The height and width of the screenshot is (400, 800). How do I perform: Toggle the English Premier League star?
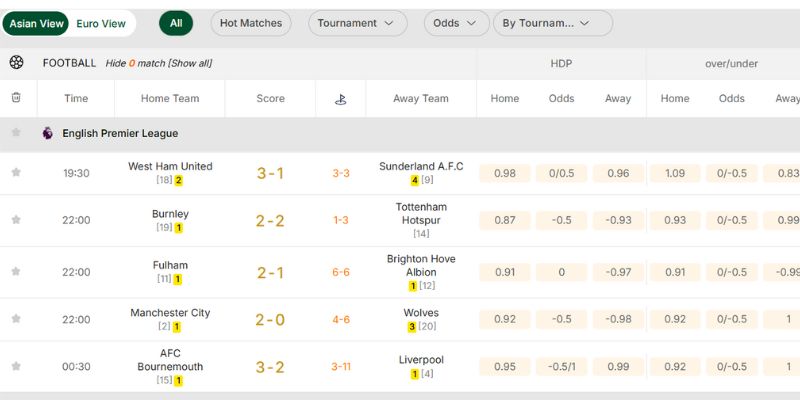click(16, 133)
